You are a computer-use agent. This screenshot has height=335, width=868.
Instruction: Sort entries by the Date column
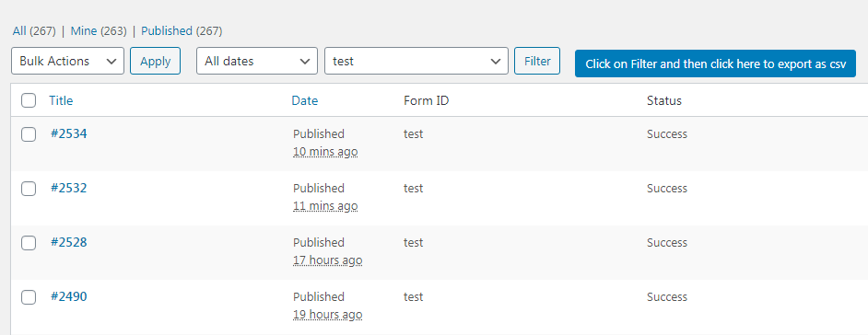click(305, 100)
